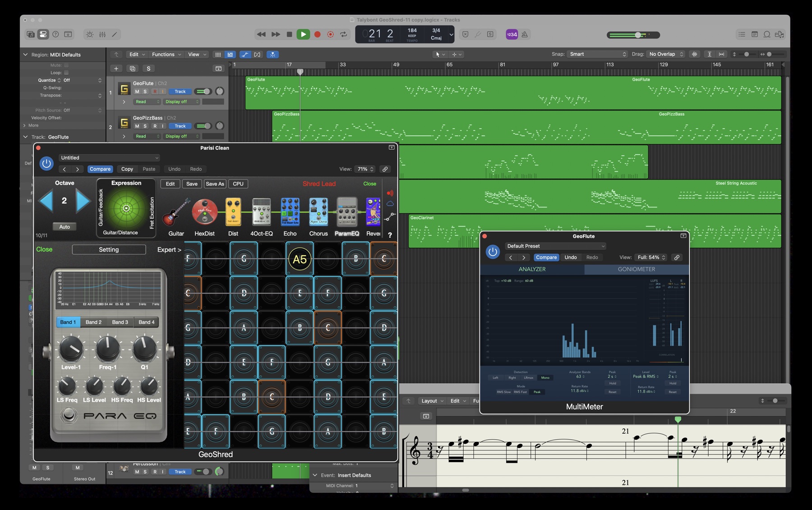Toggle the Loop checkbox in Region inspector
812x510 pixels.
66,73
